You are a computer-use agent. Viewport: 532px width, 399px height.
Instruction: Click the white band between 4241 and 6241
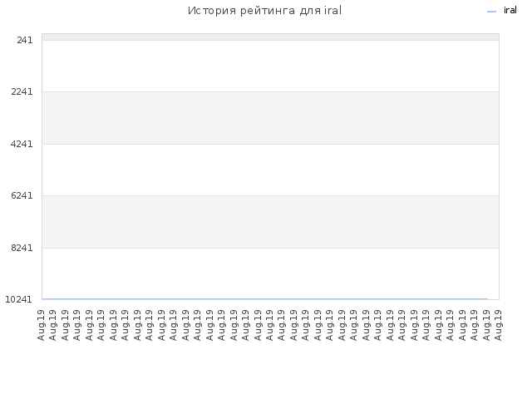(x=270, y=170)
